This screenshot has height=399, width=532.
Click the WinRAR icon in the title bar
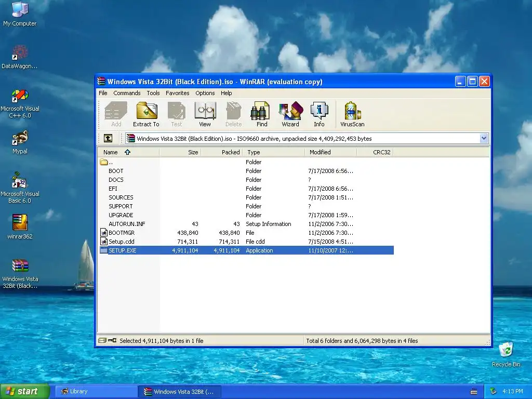click(101, 82)
